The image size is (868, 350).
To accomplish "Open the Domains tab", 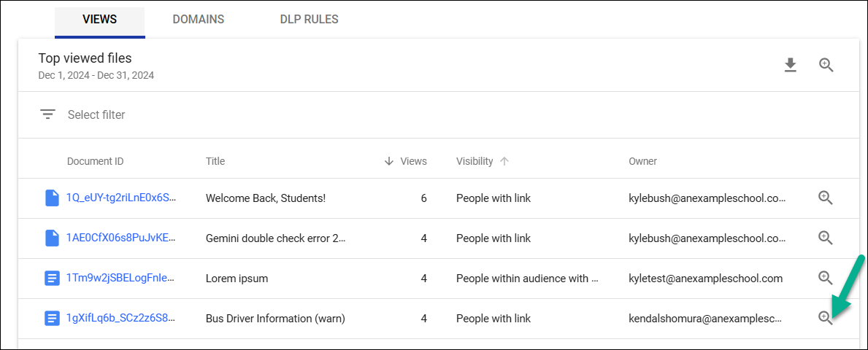I will (198, 20).
